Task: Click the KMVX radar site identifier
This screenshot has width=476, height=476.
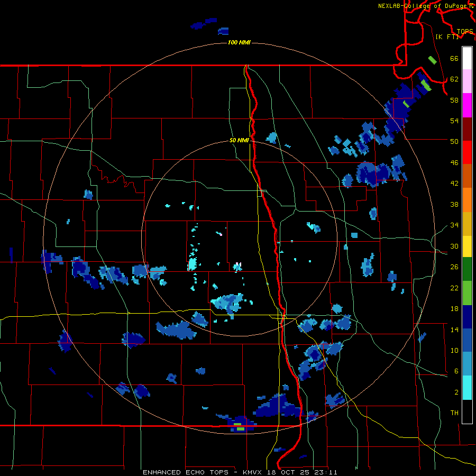Action: (x=253, y=472)
